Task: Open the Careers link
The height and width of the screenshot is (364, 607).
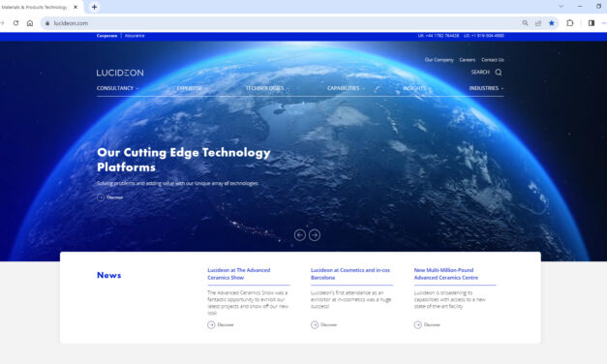Action: 468,60
